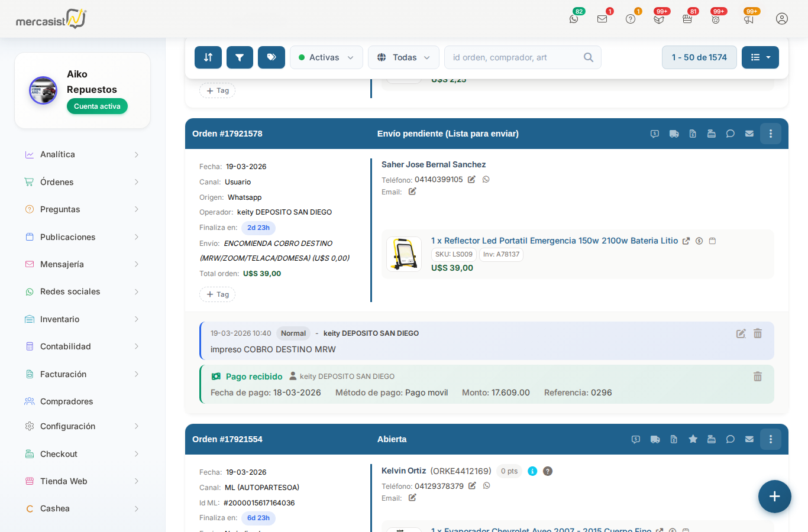Click the sort orders button
Screen dimensions: 808x532
208,57
